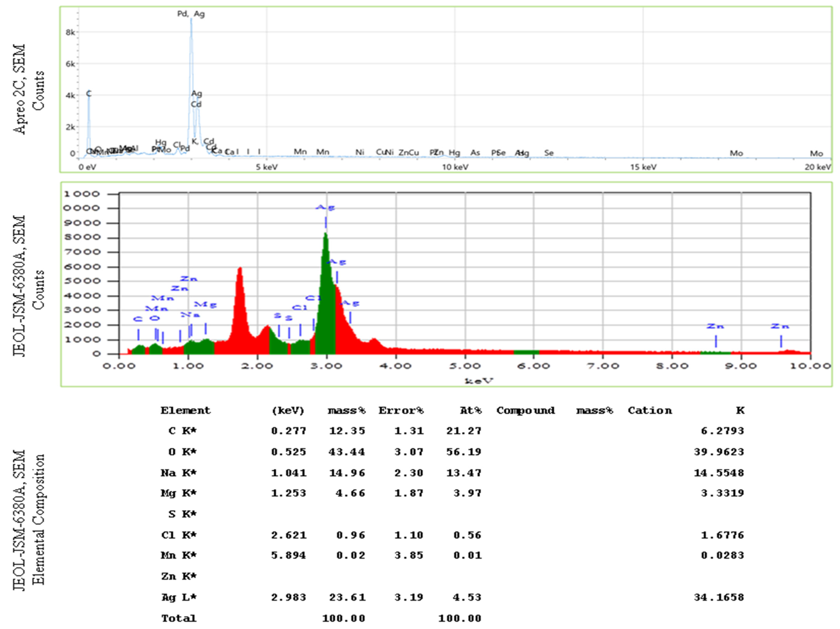
Task: Click the "Pd, Ag" peak label
Action: click(191, 14)
